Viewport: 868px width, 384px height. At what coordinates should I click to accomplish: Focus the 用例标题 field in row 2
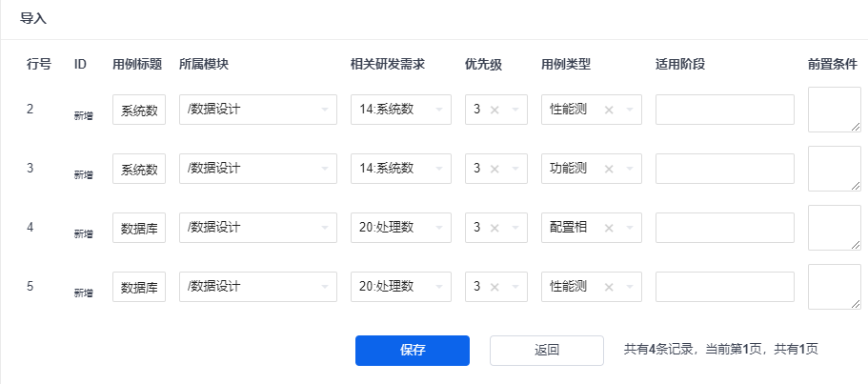139,110
